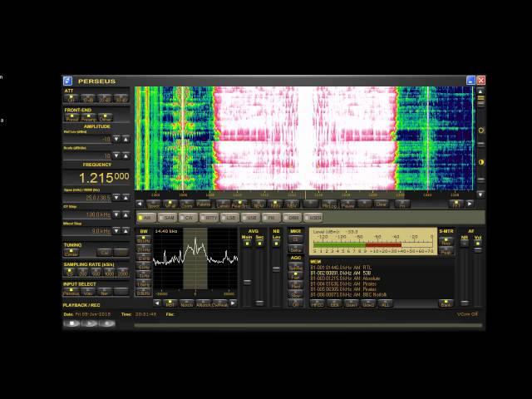Shift spectrum left with toolbar left arrow
This screenshot has height=399, width=532.
pyautogui.click(x=140, y=204)
